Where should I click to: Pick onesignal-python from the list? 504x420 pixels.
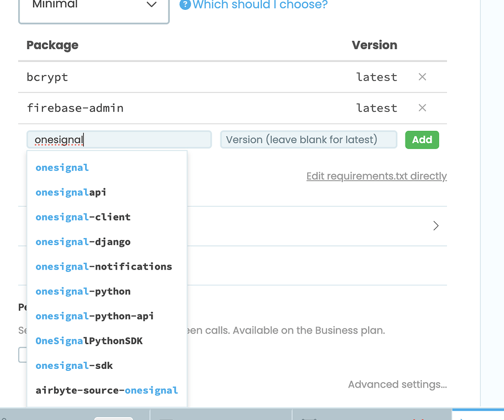[x=83, y=291]
